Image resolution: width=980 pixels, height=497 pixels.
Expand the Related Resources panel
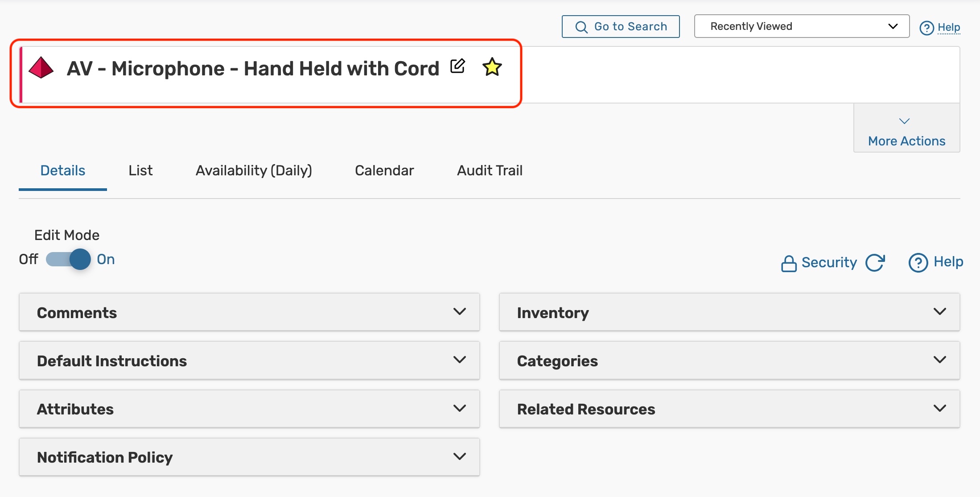[729, 409]
